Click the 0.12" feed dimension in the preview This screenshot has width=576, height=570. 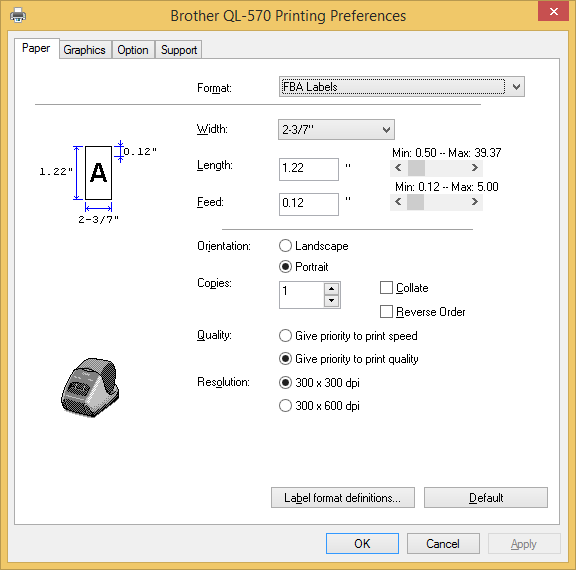pyautogui.click(x=140, y=151)
